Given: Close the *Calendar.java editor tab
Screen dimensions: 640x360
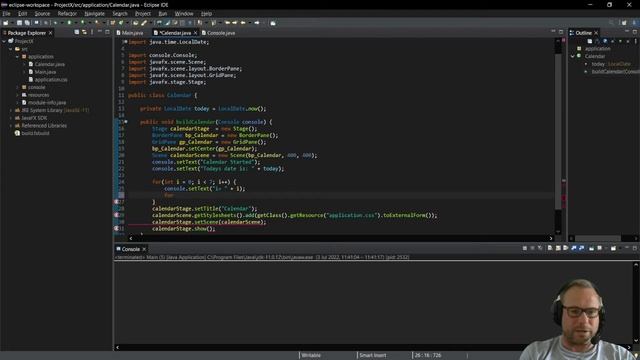Looking at the screenshot, I should pos(195,33).
